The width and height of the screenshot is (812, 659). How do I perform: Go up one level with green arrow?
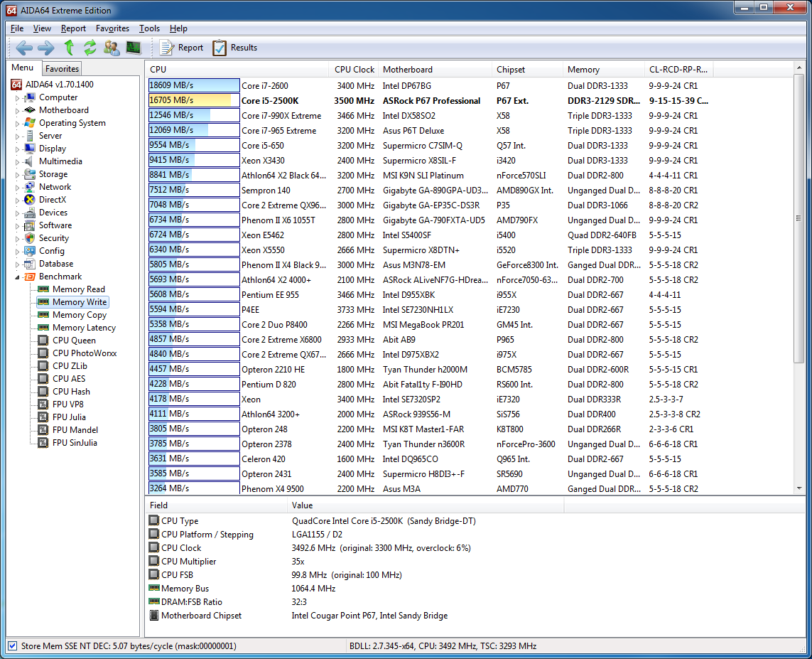pyautogui.click(x=69, y=48)
